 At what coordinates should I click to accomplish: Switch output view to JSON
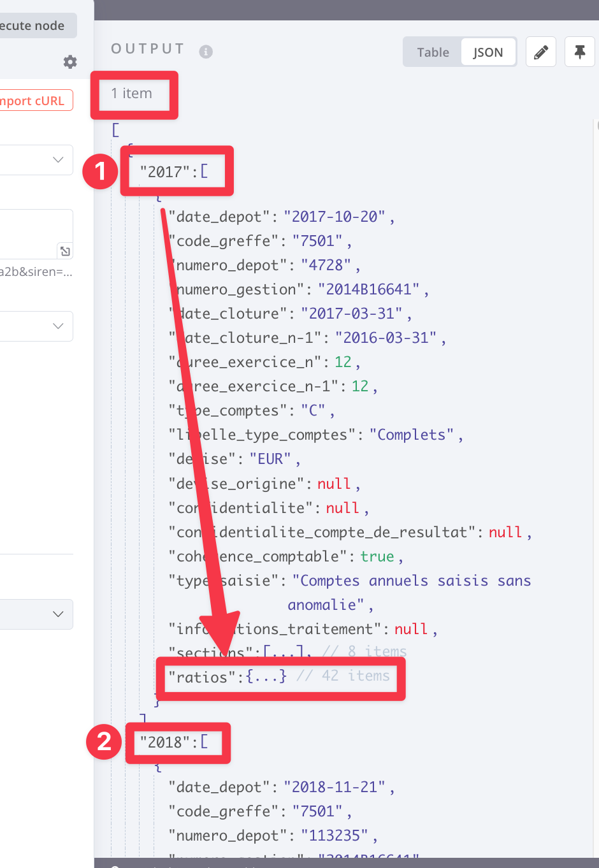(x=488, y=52)
